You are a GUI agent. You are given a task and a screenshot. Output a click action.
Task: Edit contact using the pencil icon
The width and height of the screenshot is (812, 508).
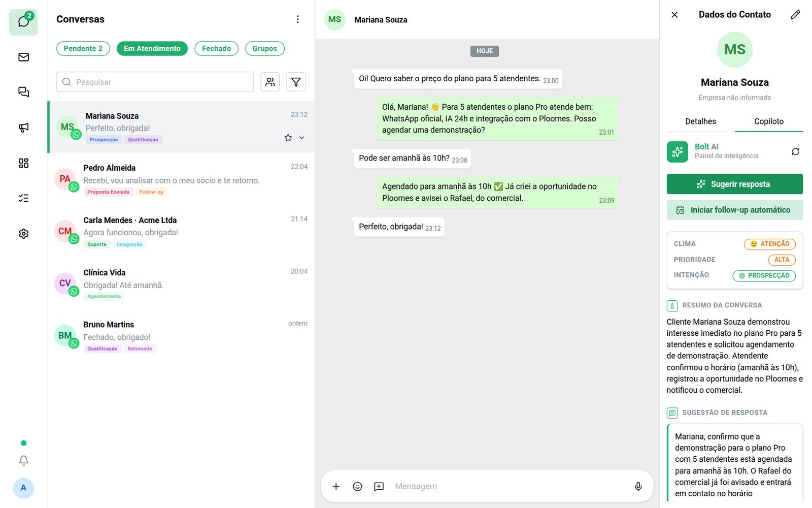795,15
